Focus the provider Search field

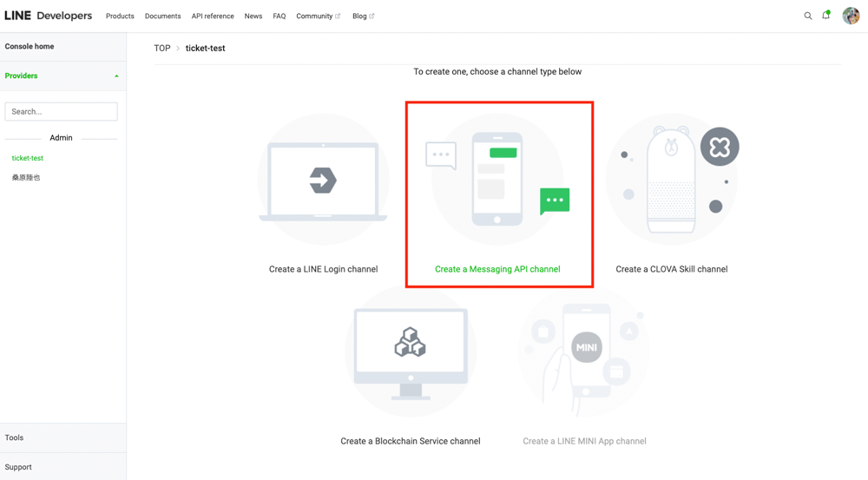pos(61,111)
